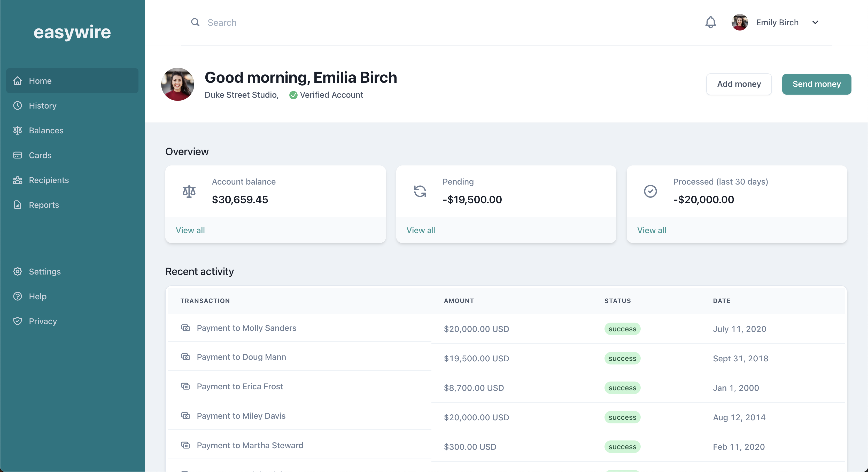Go to Balances in the sidebar
Screen dimensions: 868x472
(46, 131)
